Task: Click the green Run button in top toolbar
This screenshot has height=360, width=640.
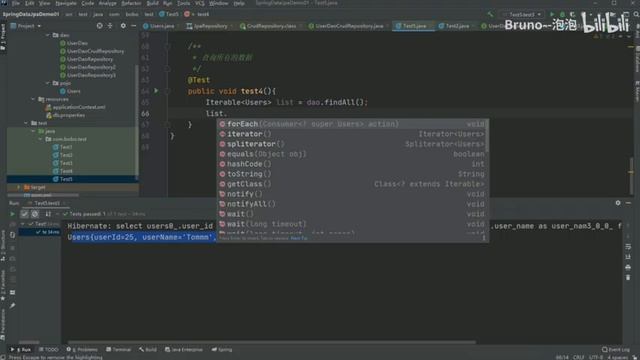Action: [x=552, y=14]
